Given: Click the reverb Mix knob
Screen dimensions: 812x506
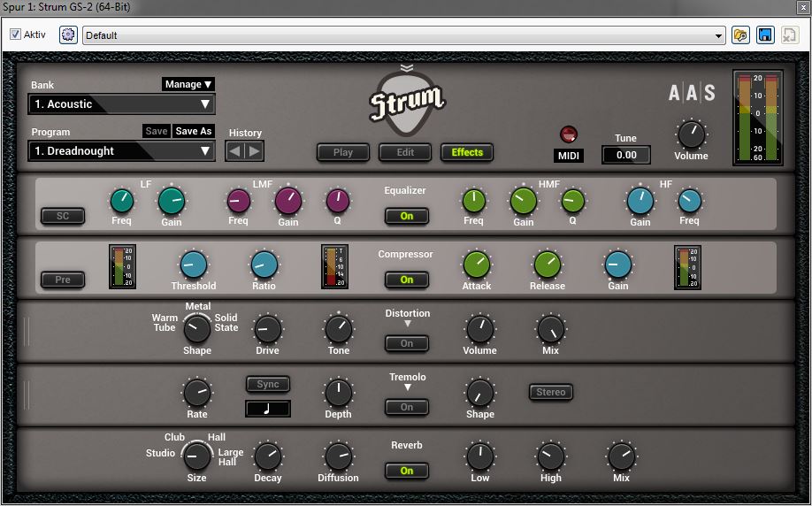Looking at the screenshot, I should pyautogui.click(x=622, y=456).
